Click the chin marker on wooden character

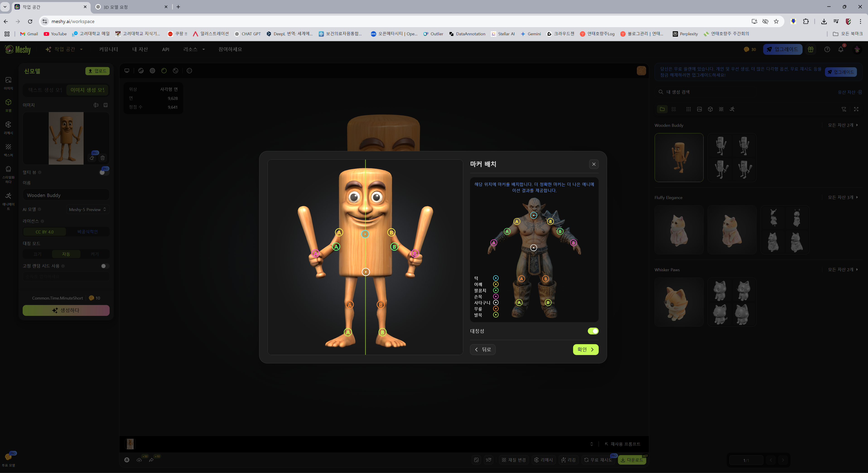[x=365, y=234]
